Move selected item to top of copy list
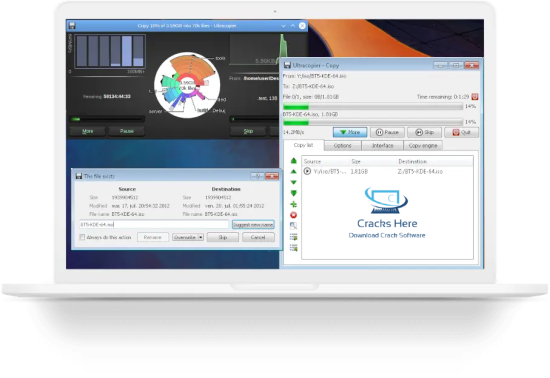The height and width of the screenshot is (378, 550). coord(294,161)
